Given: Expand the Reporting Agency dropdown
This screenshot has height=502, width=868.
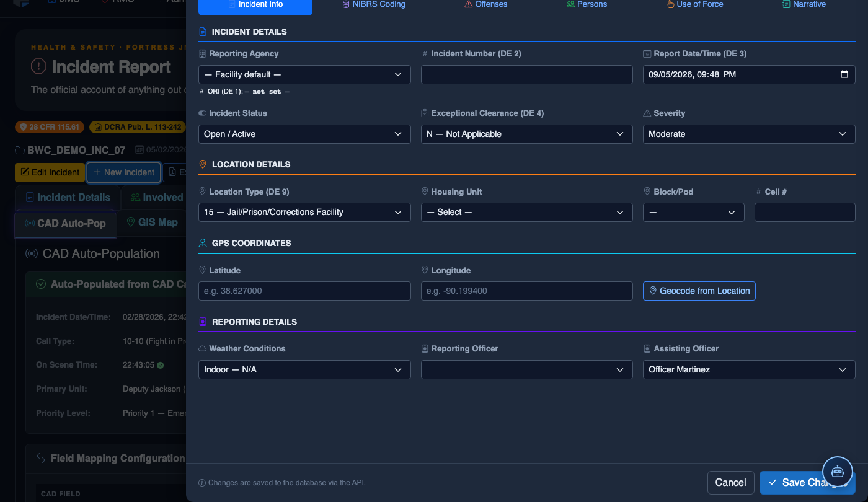Looking at the screenshot, I should click(304, 74).
